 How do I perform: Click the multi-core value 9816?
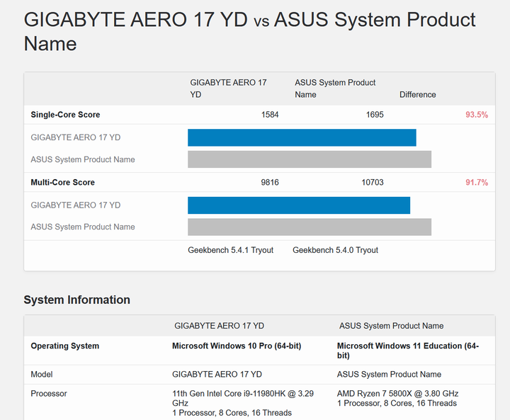270,183
